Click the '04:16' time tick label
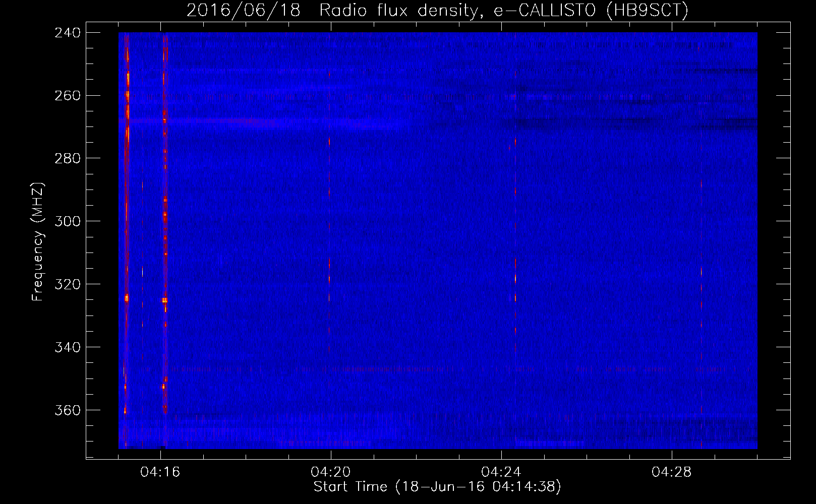 click(160, 472)
